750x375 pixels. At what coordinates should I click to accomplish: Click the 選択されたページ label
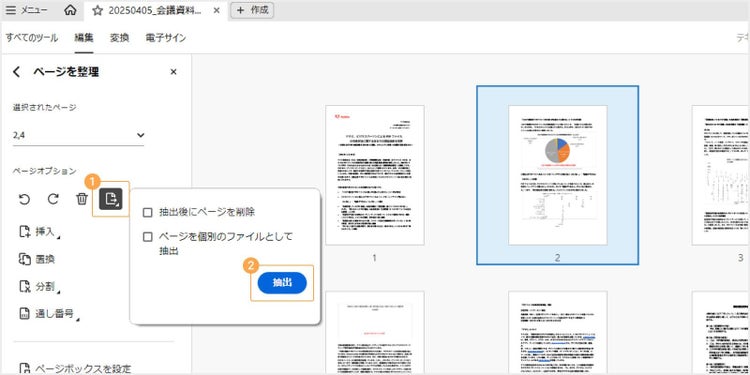pos(44,108)
